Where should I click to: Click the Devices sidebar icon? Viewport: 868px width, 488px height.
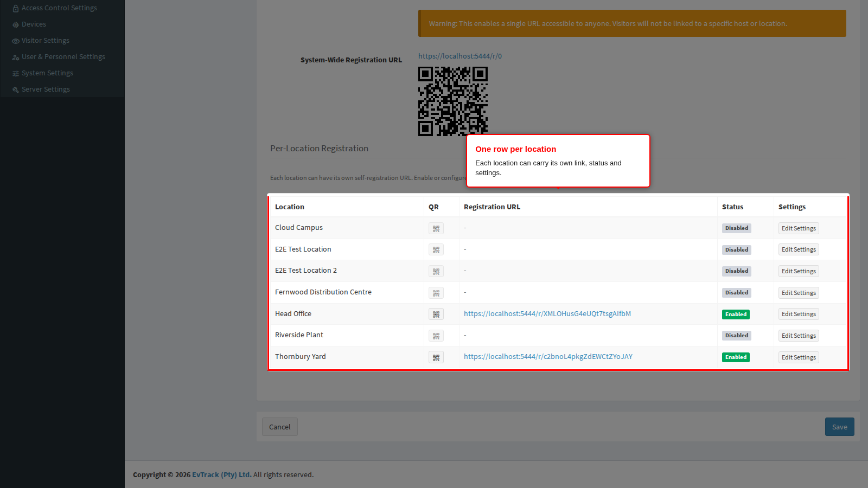coord(16,24)
